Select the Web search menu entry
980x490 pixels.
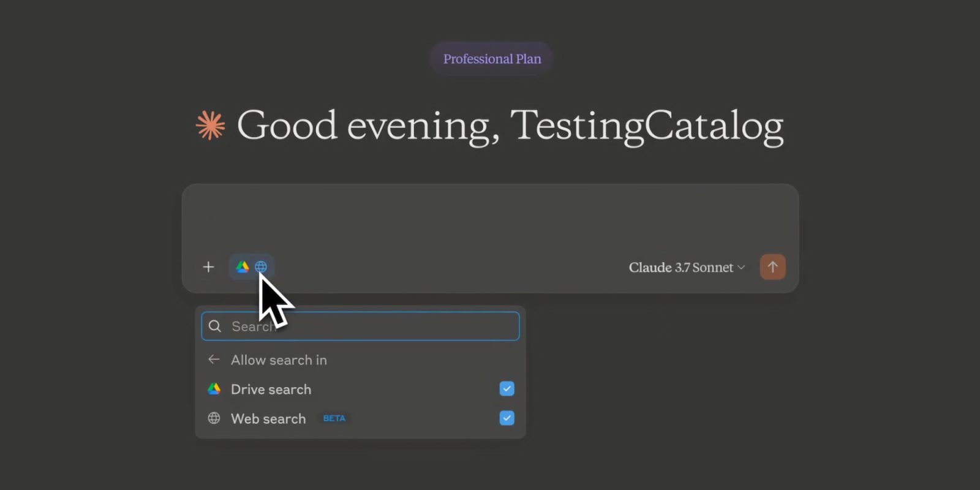point(268,419)
